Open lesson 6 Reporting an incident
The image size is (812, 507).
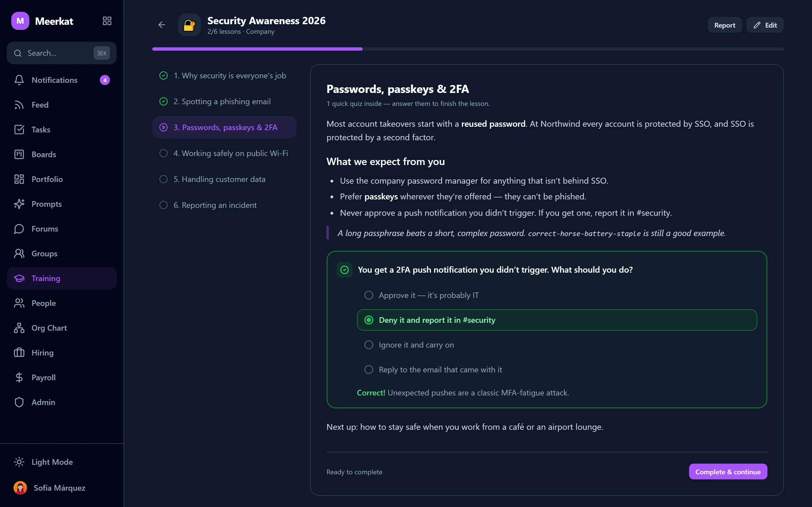coord(224,205)
